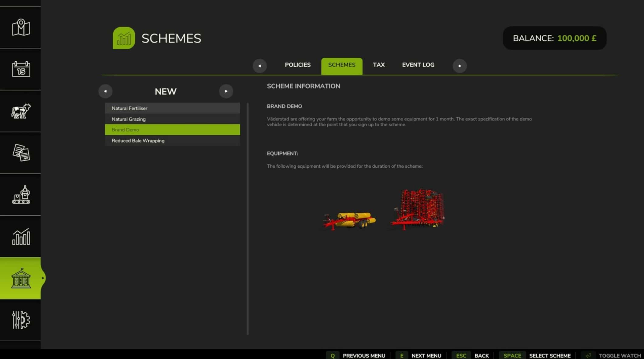Select the Natural Fertiliser scheme
The height and width of the screenshot is (359, 644).
tap(172, 108)
